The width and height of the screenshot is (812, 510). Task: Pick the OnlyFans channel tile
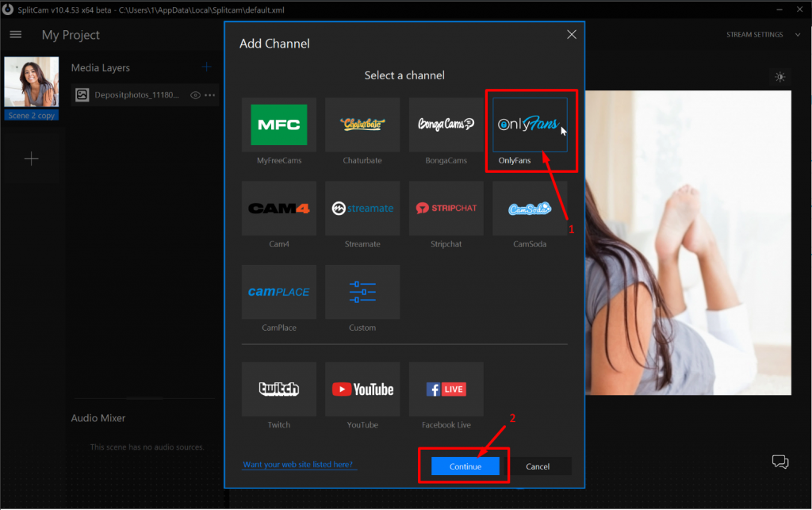pos(530,125)
